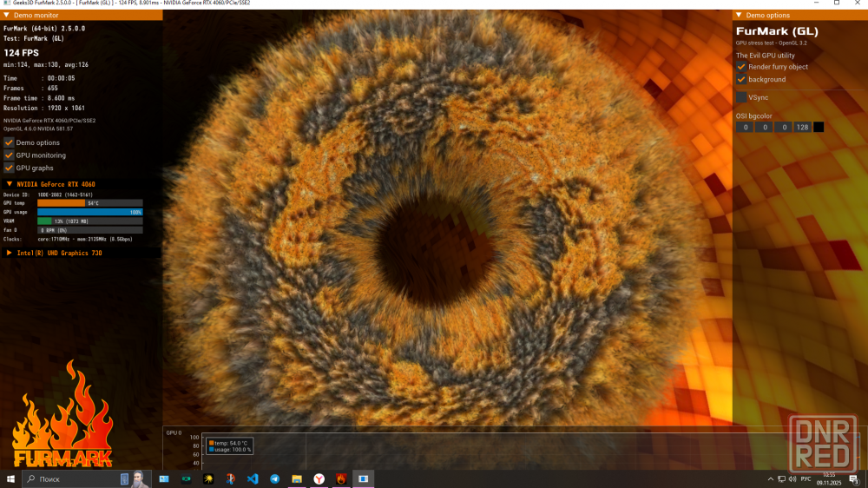Toggle the GPU monitoring checkbox
The height and width of the screenshot is (488, 868).
tap(9, 155)
